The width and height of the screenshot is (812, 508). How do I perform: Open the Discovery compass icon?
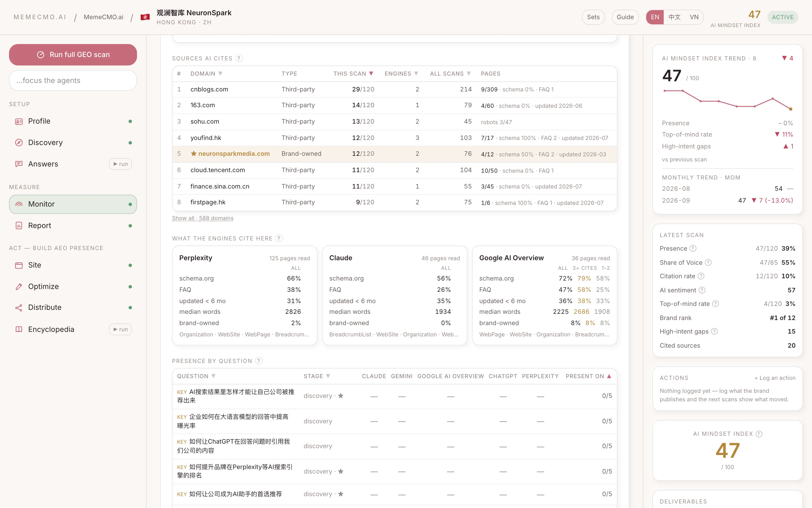point(19,143)
